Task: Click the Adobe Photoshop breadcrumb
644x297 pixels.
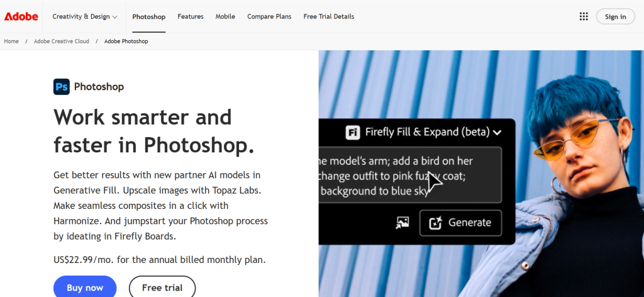Action: click(126, 41)
